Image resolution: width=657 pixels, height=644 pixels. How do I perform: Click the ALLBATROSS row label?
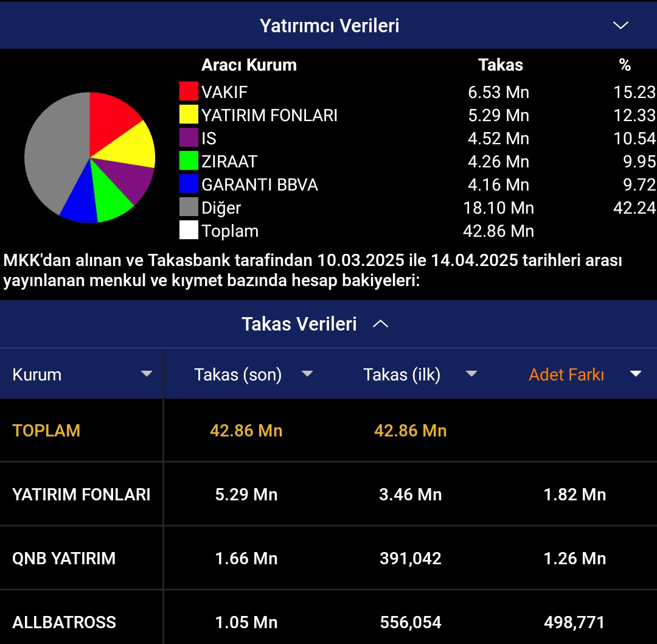tap(64, 622)
